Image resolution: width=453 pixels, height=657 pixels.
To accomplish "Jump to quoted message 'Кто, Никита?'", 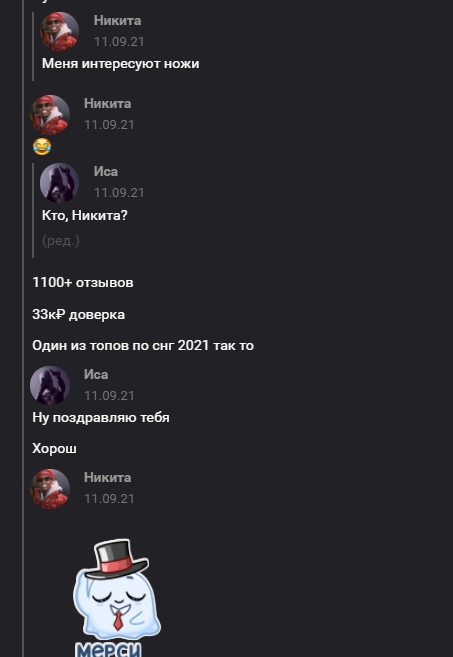I will (85, 216).
